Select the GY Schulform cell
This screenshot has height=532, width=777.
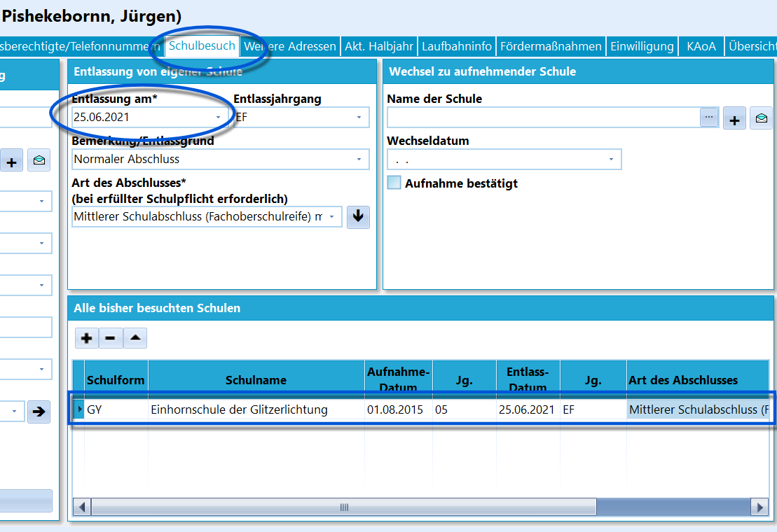coord(116,409)
